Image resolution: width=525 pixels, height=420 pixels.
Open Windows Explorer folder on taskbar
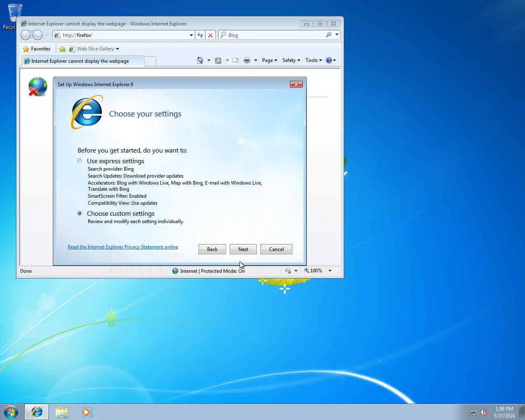[62, 412]
